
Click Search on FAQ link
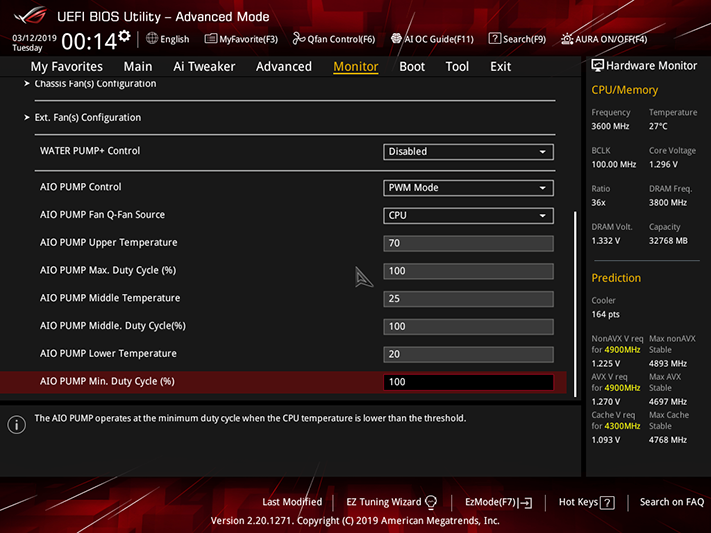(x=672, y=502)
